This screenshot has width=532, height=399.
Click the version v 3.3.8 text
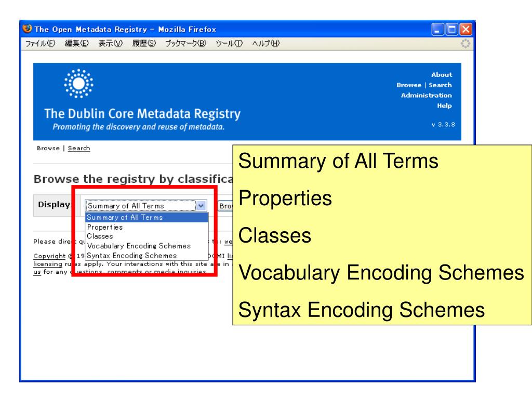click(443, 125)
